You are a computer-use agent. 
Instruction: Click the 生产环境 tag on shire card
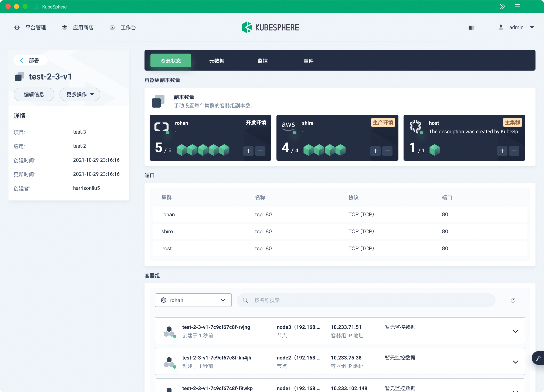383,123
